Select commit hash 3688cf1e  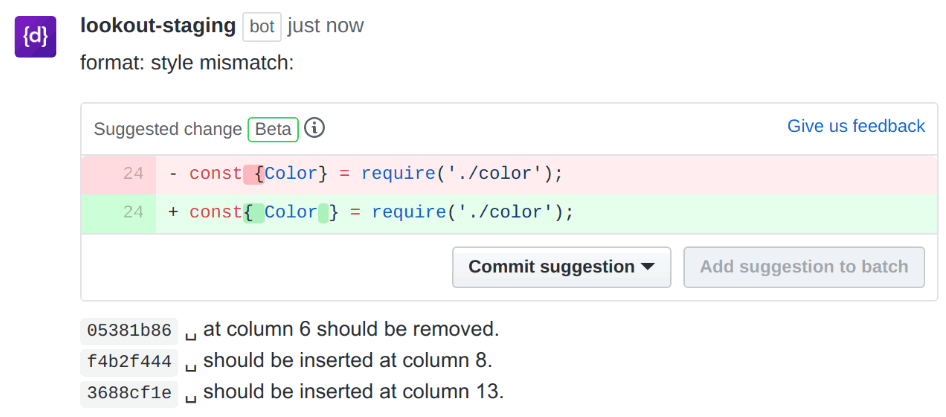[x=129, y=393]
